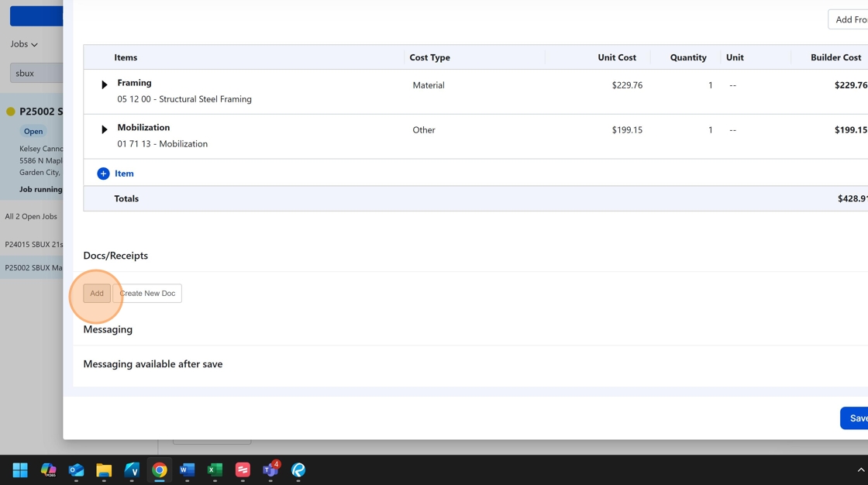Open Microsoft Teams from the taskbar
The width and height of the screenshot is (868, 485).
[270, 470]
